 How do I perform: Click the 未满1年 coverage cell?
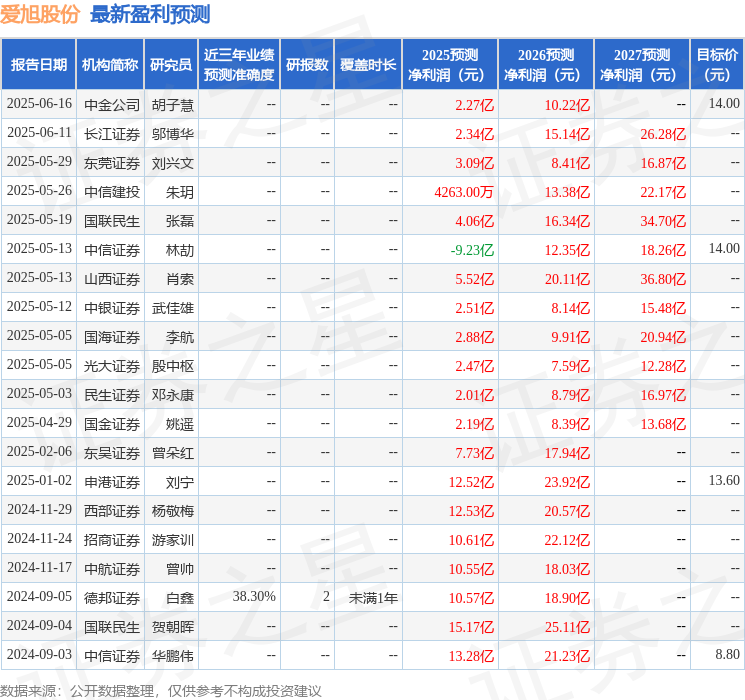pyautogui.click(x=373, y=598)
